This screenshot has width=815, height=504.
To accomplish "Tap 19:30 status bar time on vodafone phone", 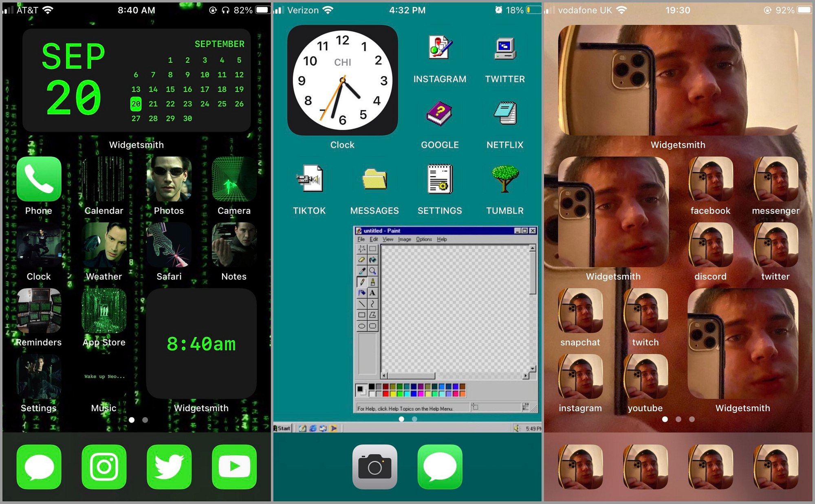I will point(678,10).
